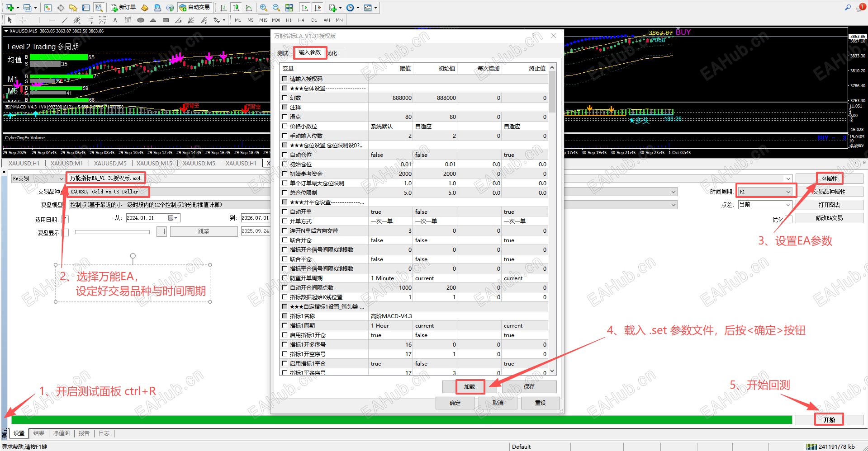Select the ellipse drawing tool
Screen dimensions: 868x451
pyautogui.click(x=140, y=20)
